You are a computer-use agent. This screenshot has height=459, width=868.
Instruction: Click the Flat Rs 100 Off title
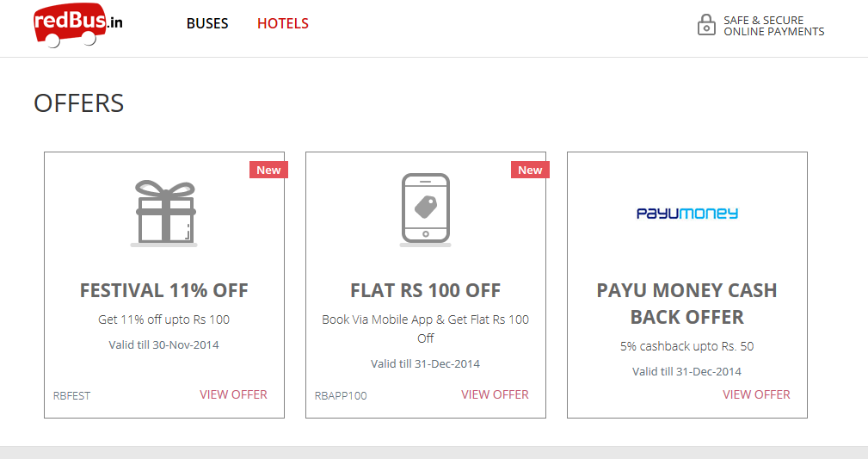pos(426,291)
